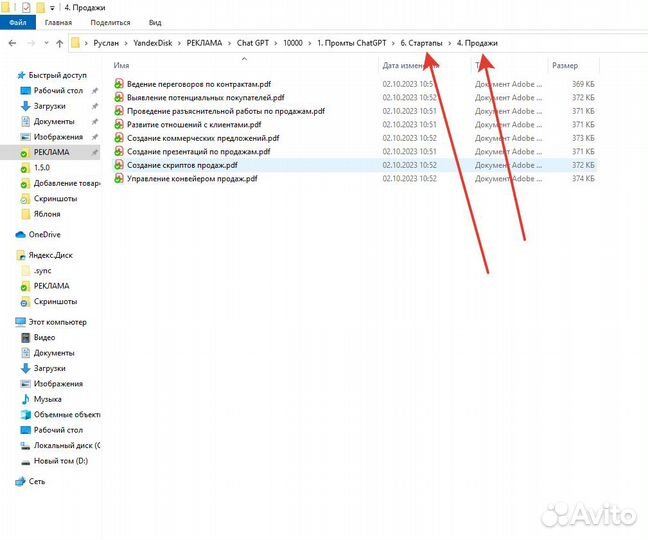Open the Файл menu tab

pos(17,21)
